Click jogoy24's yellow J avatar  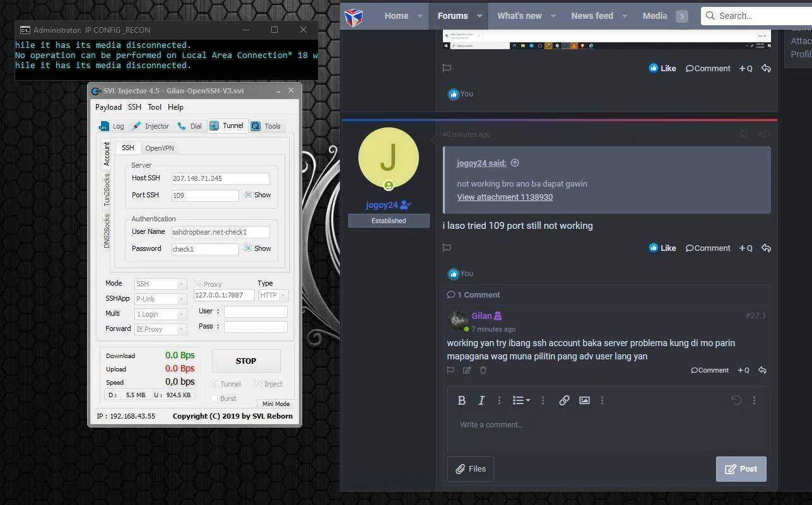coord(389,158)
